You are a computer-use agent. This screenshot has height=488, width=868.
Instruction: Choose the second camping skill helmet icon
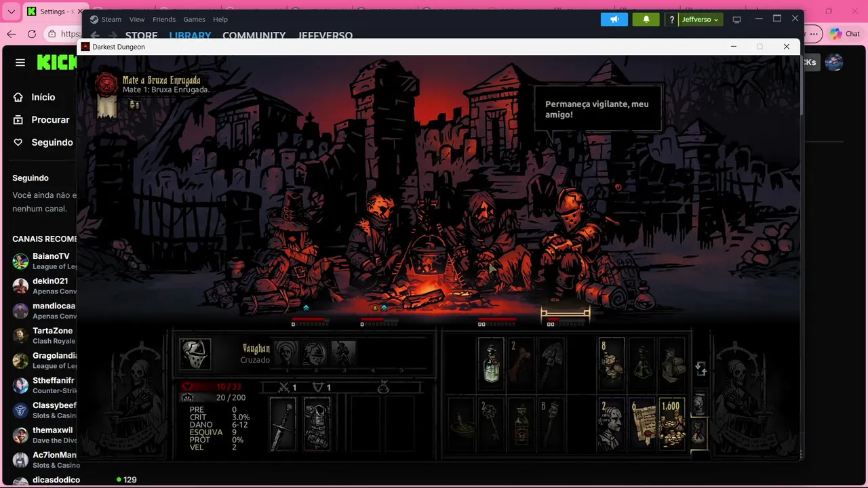point(315,353)
